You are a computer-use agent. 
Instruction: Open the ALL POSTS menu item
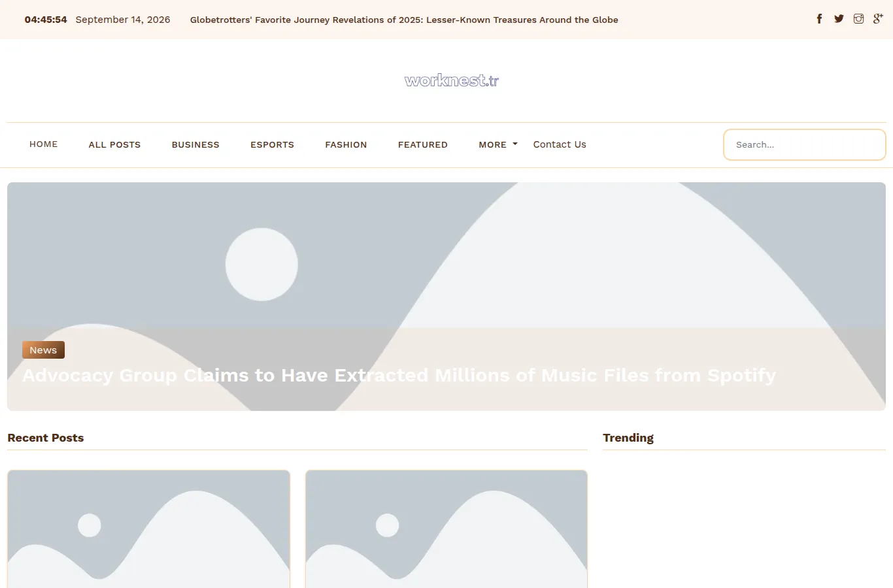point(114,144)
